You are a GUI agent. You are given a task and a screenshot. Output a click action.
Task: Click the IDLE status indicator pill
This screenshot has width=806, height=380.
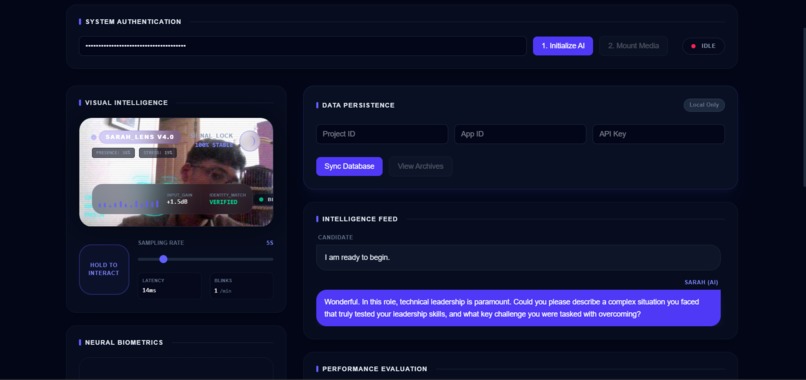tap(703, 46)
